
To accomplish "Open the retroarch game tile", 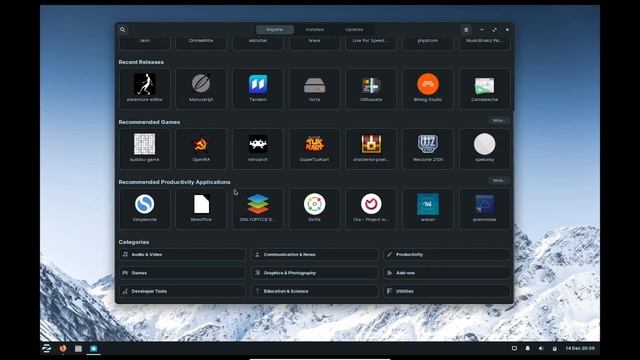I will [258, 149].
